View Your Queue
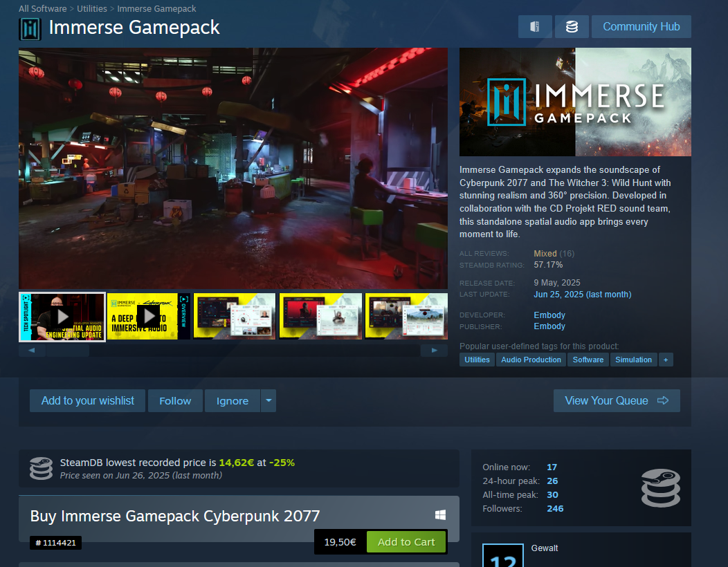 tap(617, 401)
